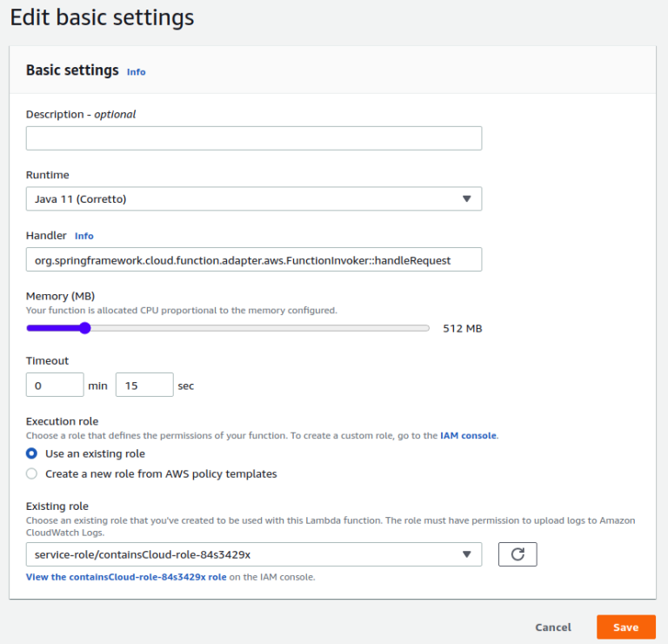Open the Handler Info link
The image size is (668, 644).
pos(84,236)
